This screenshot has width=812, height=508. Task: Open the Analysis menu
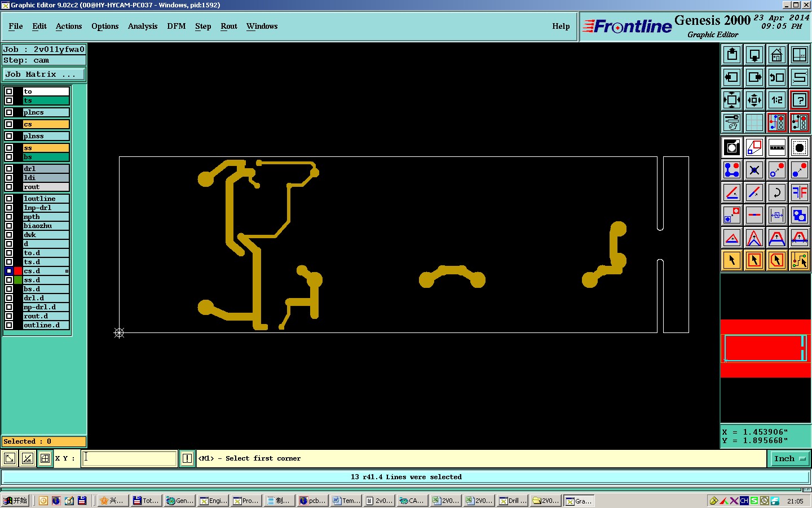(x=143, y=26)
